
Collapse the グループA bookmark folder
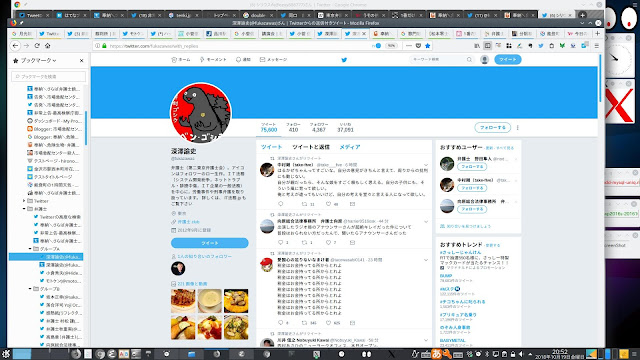click(x=30, y=249)
